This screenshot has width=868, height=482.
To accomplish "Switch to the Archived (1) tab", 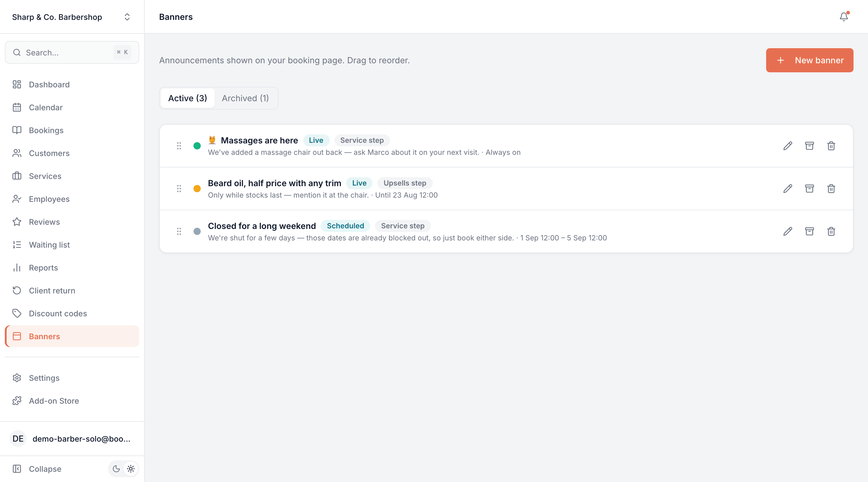I will click(x=245, y=98).
